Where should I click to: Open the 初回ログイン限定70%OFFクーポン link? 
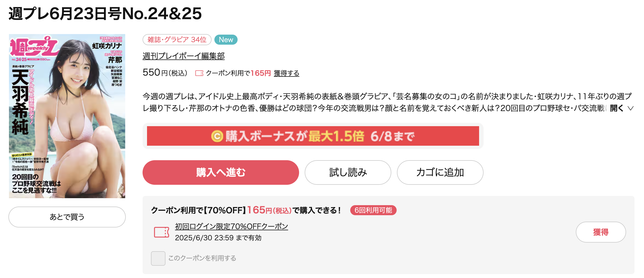point(231,226)
